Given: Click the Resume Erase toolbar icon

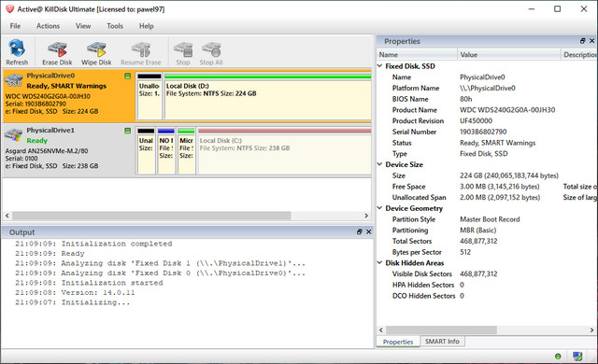Looking at the screenshot, I should pyautogui.click(x=141, y=52).
